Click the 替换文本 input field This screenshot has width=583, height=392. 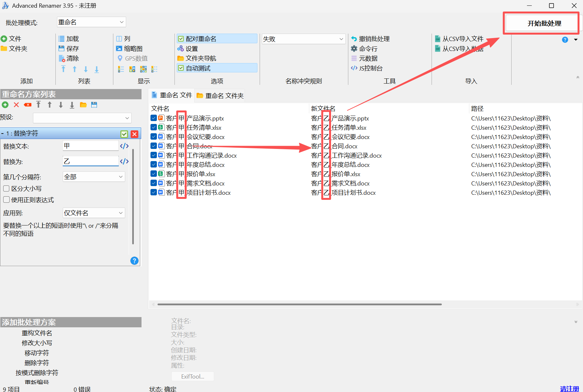click(x=91, y=146)
